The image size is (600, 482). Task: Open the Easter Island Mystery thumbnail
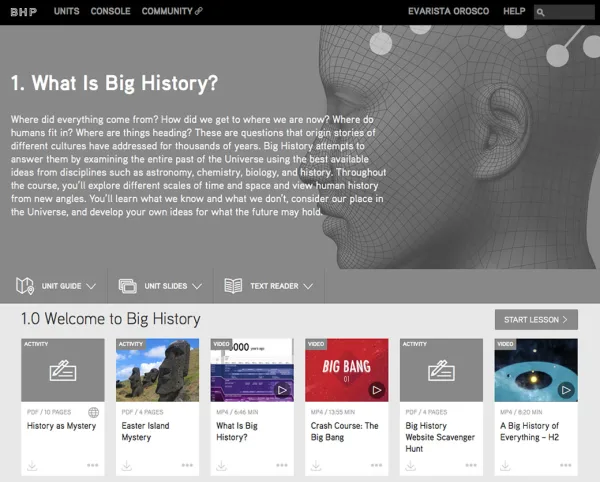(157, 370)
